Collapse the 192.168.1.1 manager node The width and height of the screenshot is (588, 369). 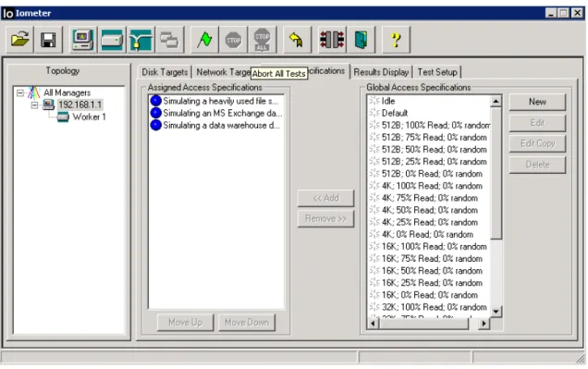pos(34,105)
